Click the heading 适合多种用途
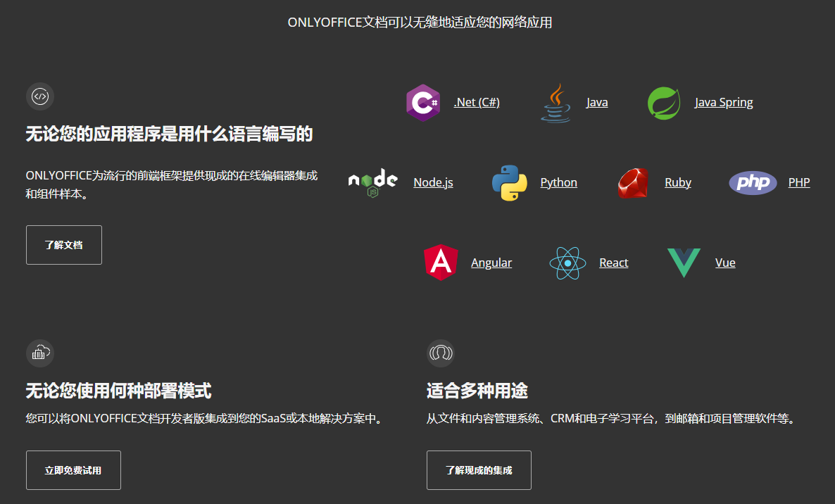Screen dimensions: 835x504 pos(477,391)
